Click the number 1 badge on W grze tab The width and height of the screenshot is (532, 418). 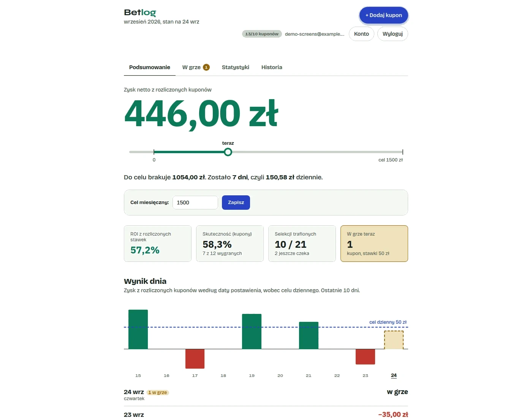(x=206, y=67)
